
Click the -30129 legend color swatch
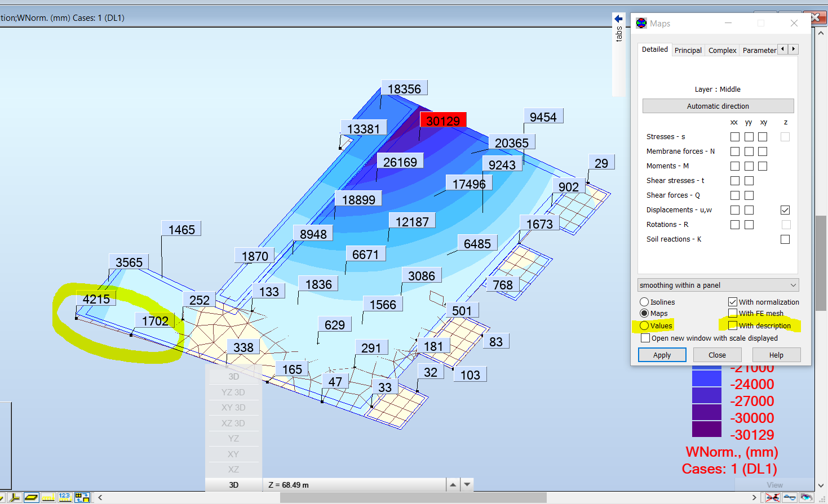click(707, 429)
